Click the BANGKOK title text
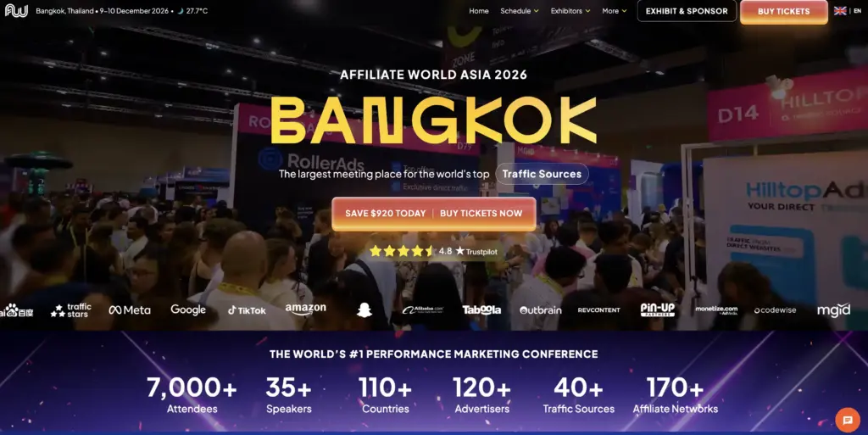This screenshot has width=868, height=435. (433, 120)
